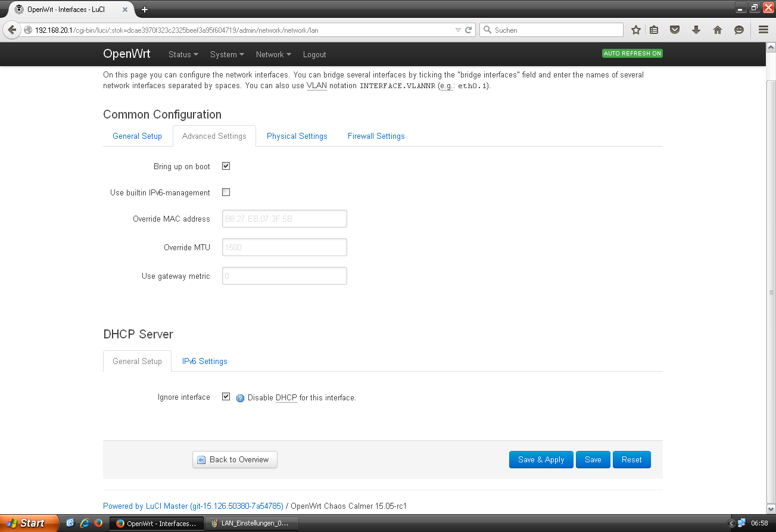The width and height of the screenshot is (776, 532).
Task: Open the System dropdown menu
Action: (227, 54)
